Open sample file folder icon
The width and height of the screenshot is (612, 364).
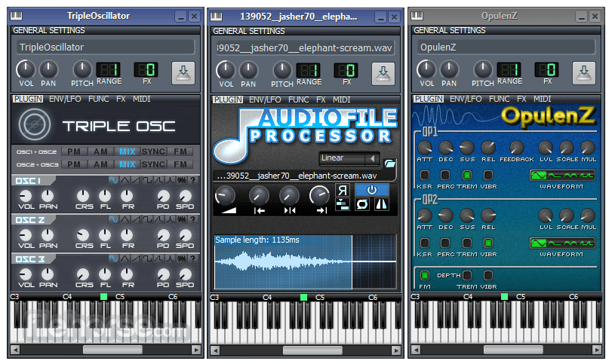pos(389,164)
